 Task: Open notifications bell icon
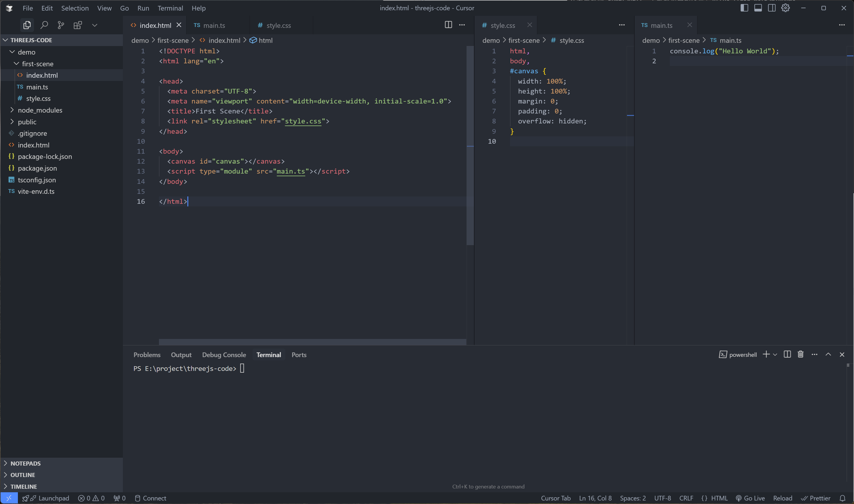point(843,498)
